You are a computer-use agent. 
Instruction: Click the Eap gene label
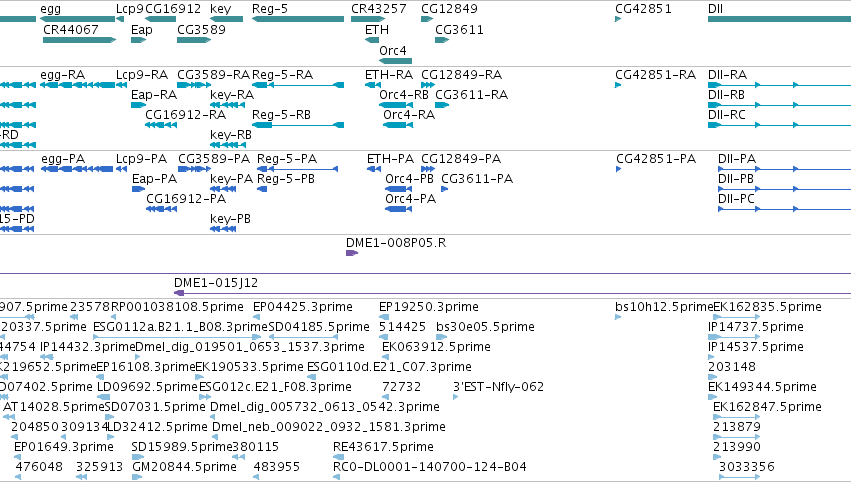[142, 29]
